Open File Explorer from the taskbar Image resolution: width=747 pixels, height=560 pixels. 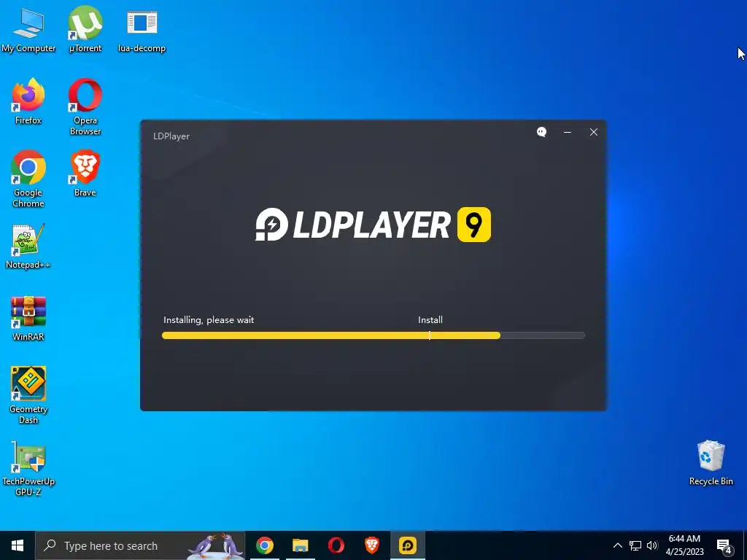[x=300, y=545]
